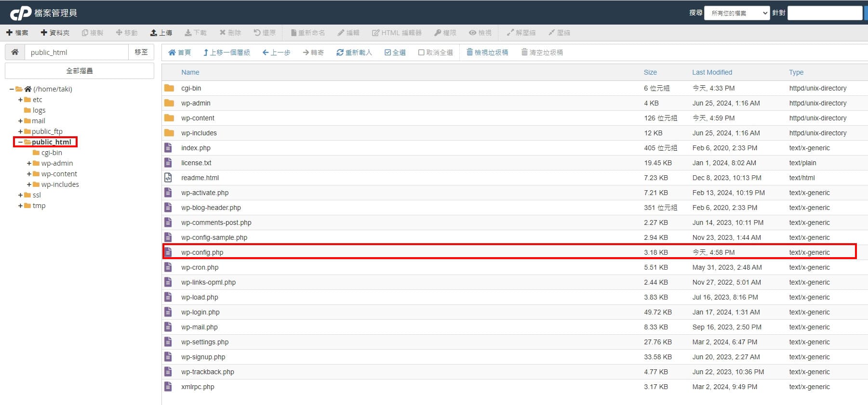Click the wp-content folder icon in list
The height and width of the screenshot is (405, 868).
pos(169,118)
